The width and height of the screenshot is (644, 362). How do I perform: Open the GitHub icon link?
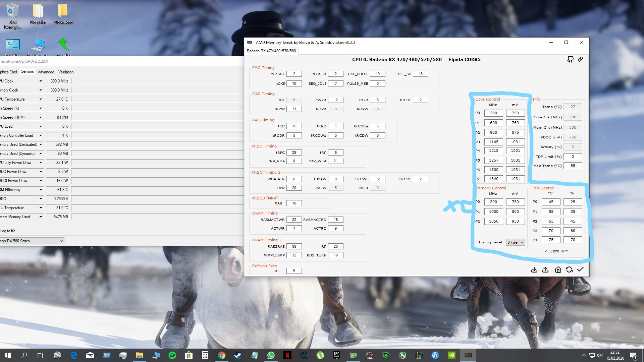[570, 59]
